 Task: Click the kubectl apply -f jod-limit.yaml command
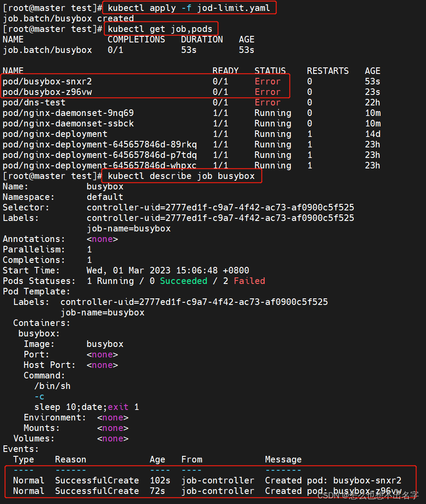coord(189,8)
